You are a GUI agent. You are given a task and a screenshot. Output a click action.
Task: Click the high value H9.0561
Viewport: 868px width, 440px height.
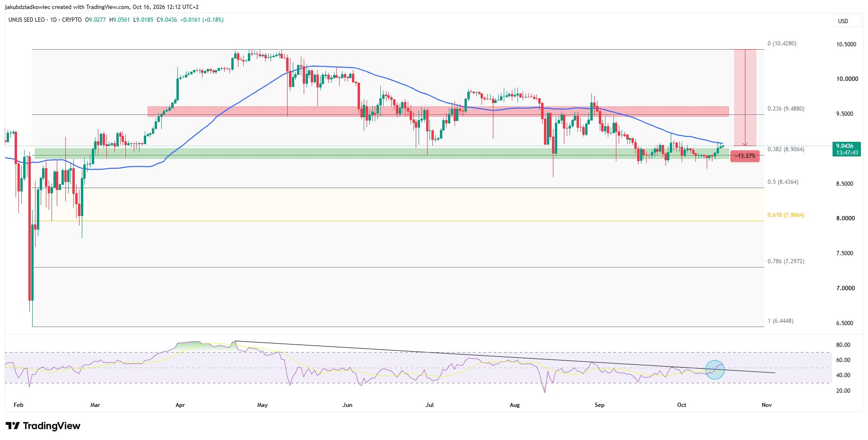(x=120, y=20)
